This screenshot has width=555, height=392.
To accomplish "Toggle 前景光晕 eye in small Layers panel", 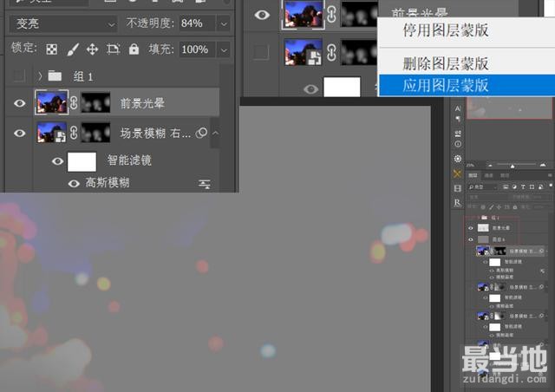I will (470, 228).
